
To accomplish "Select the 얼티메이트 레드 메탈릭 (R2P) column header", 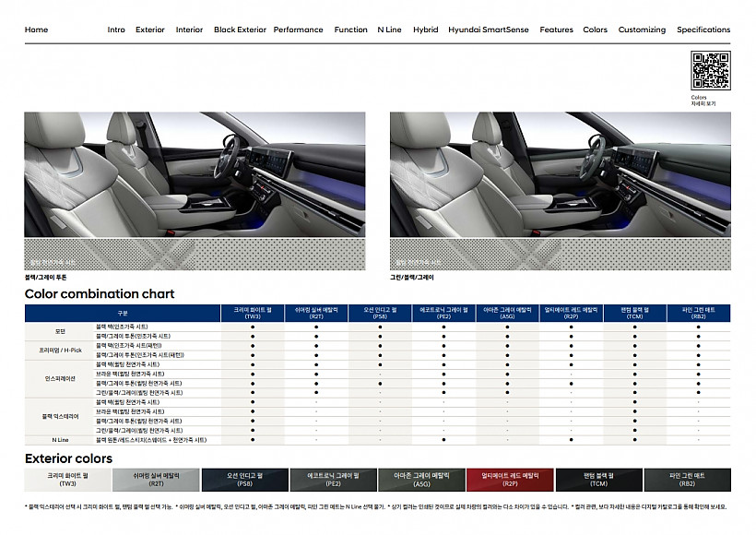I will tap(571, 313).
